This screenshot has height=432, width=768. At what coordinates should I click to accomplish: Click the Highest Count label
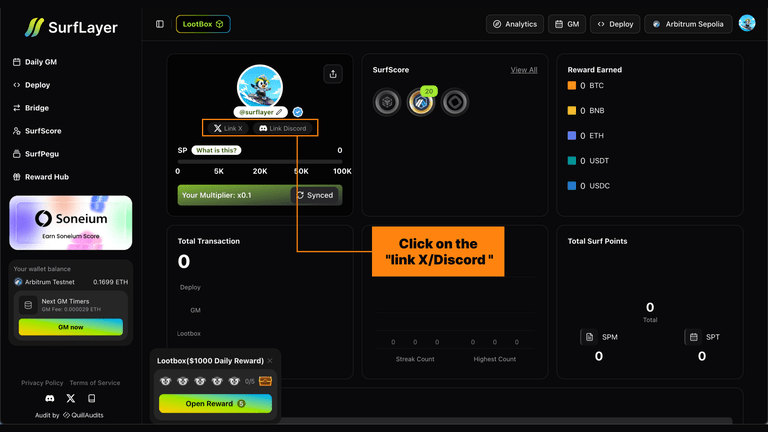[x=495, y=359]
